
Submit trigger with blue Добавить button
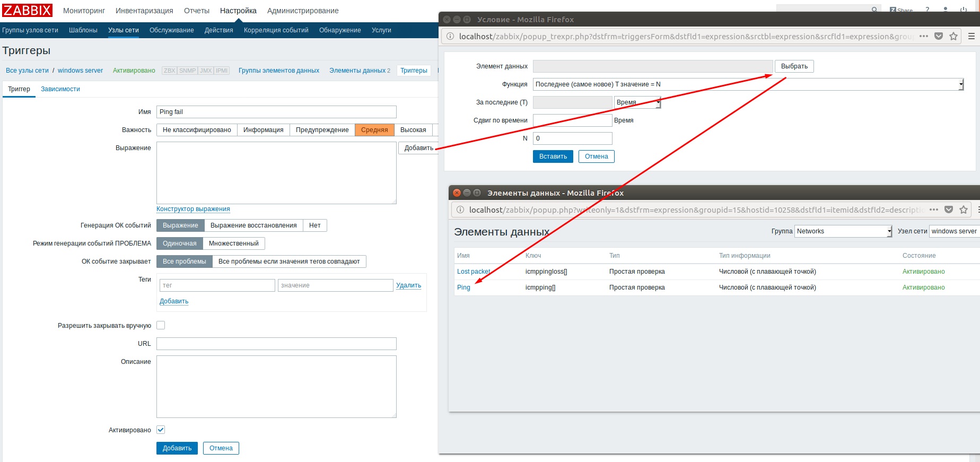177,448
